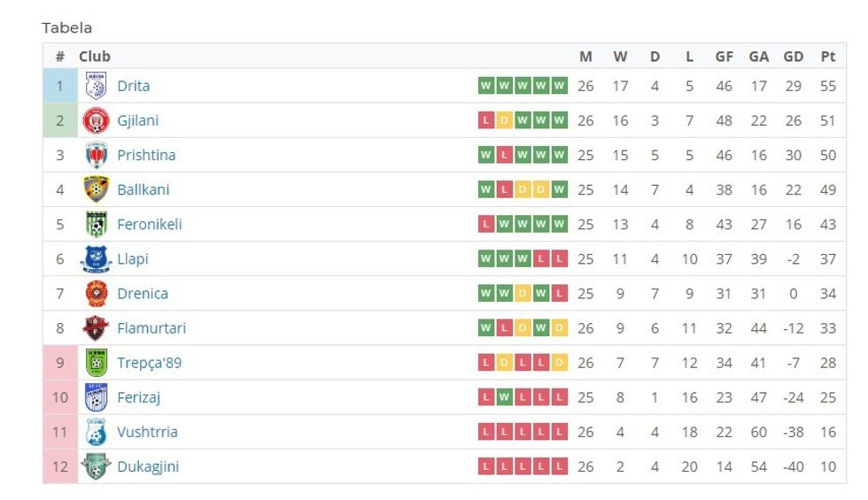Open the Ferizaj club link
The height and width of the screenshot is (500, 868).
click(x=138, y=397)
